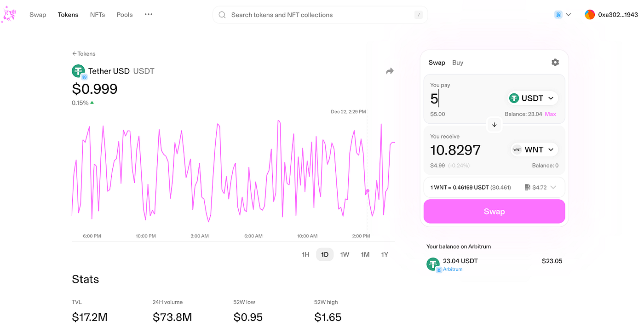Screen dimensions: 644x333
Task: Click the price $0.999
Action: coord(95,89)
